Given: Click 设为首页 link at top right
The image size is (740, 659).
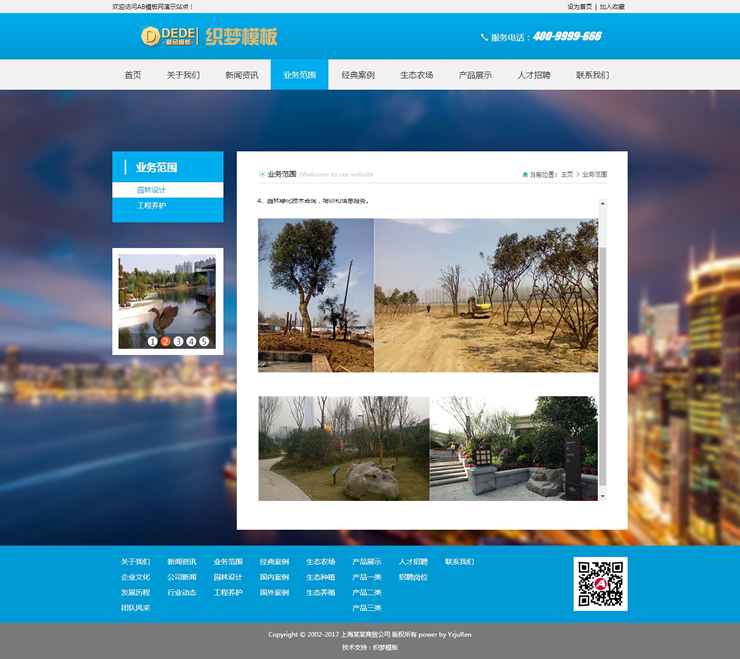Looking at the screenshot, I should 579,6.
